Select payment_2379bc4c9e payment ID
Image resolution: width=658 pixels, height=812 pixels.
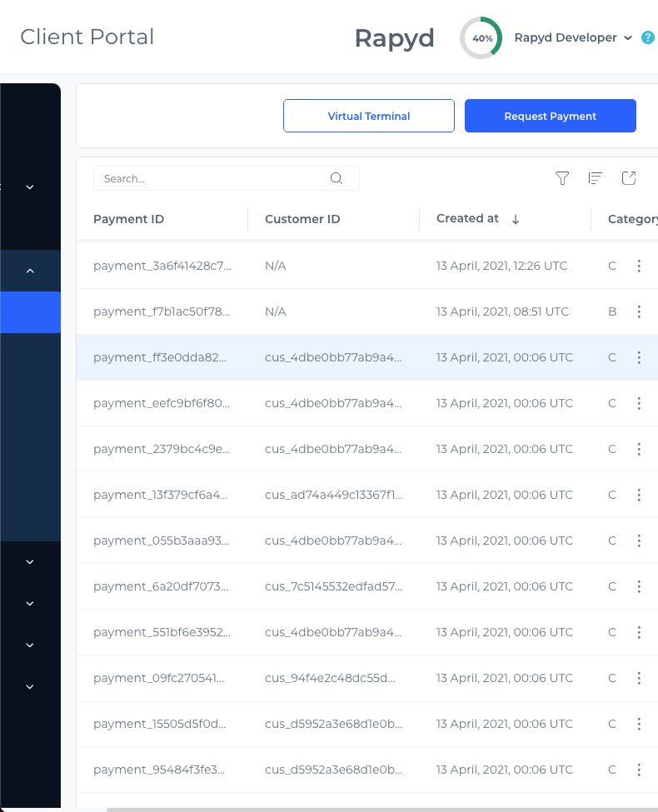162,449
